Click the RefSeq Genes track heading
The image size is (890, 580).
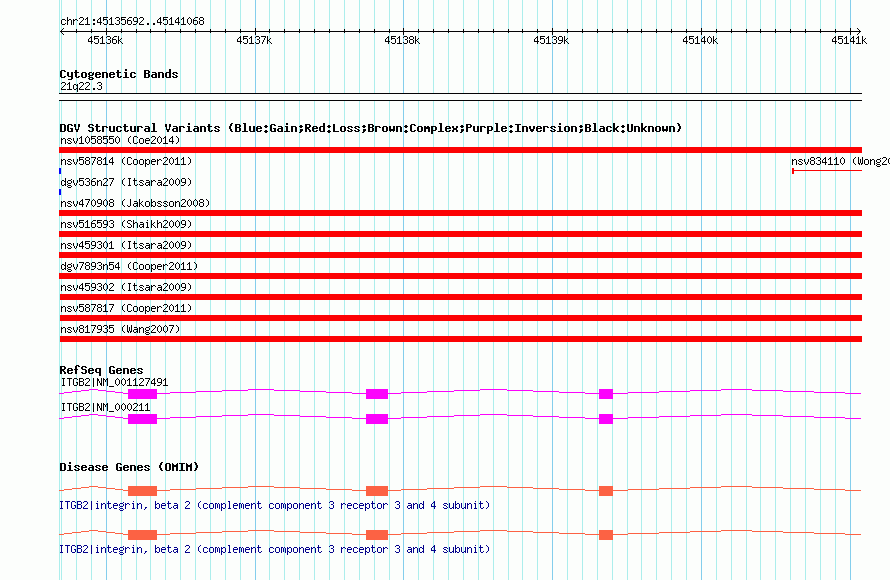[x=101, y=370]
